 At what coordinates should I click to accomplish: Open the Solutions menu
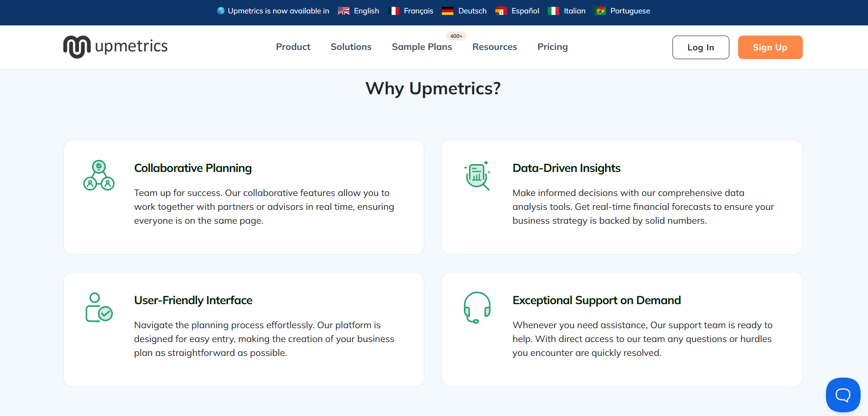(x=351, y=47)
